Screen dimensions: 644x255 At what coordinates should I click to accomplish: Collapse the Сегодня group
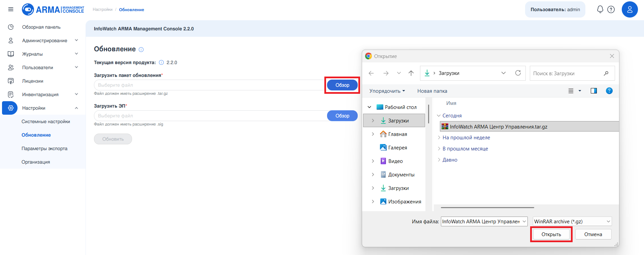coord(439,116)
